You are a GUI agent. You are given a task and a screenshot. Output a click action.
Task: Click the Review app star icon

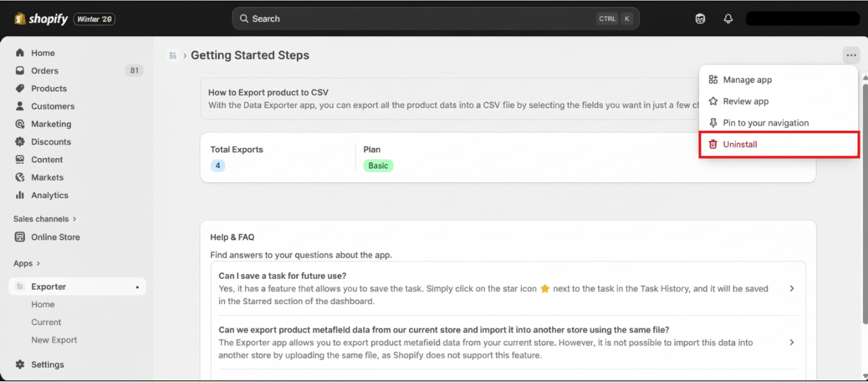point(713,101)
